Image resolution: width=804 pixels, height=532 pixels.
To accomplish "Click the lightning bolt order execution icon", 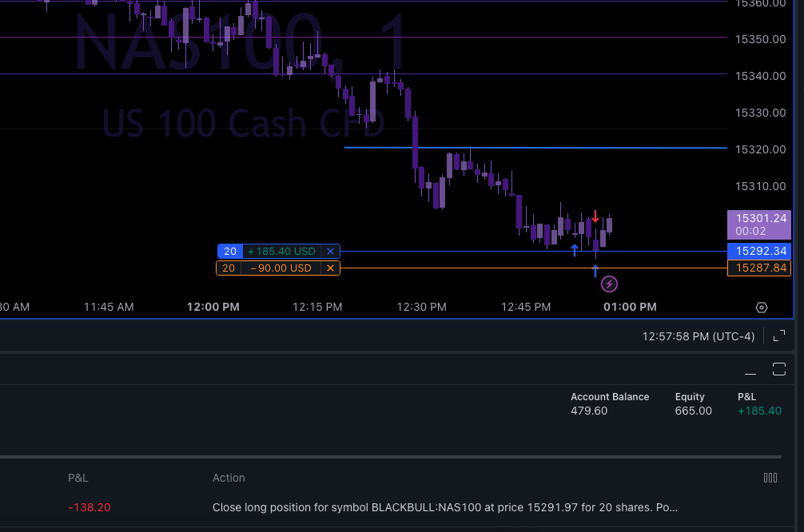I will click(x=609, y=284).
